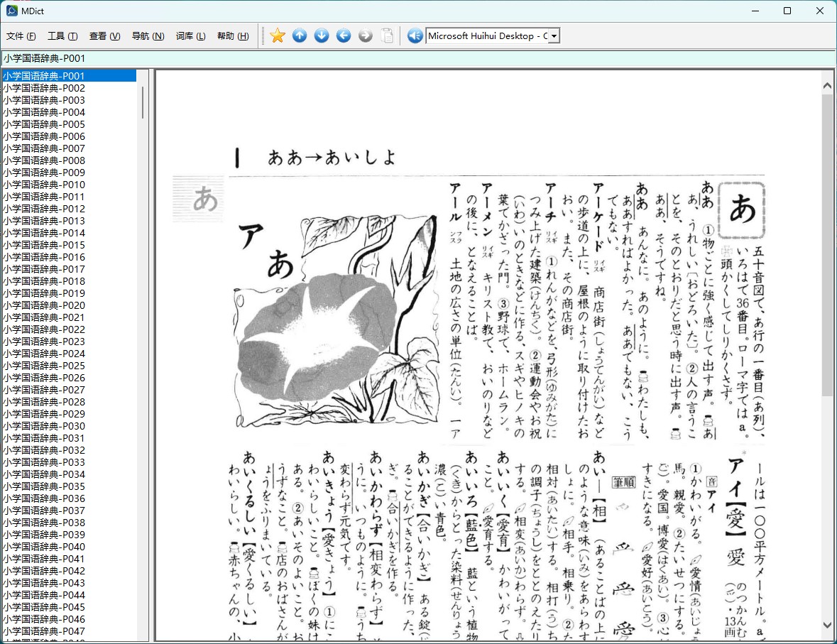This screenshot has height=644, width=837.
Task: Click the page header ああ→あいしよ
Action: pyautogui.click(x=332, y=158)
